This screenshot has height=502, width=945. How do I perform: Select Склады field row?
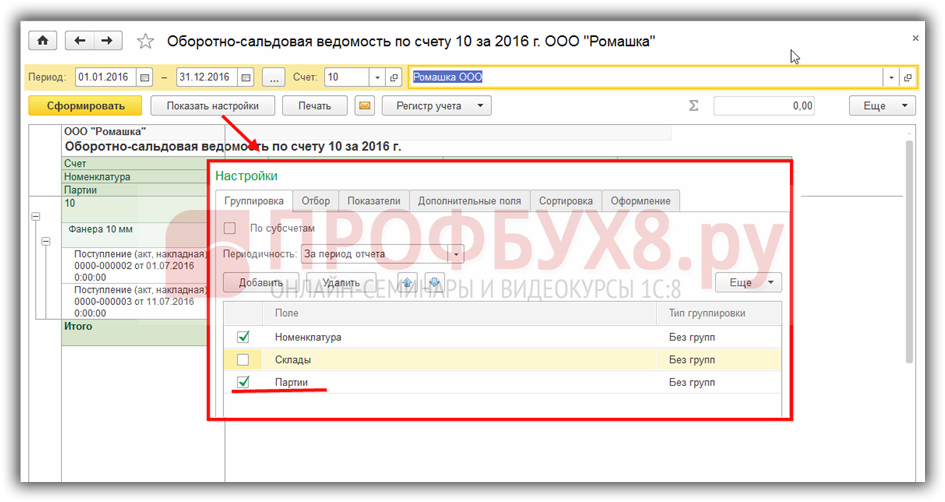pyautogui.click(x=503, y=360)
